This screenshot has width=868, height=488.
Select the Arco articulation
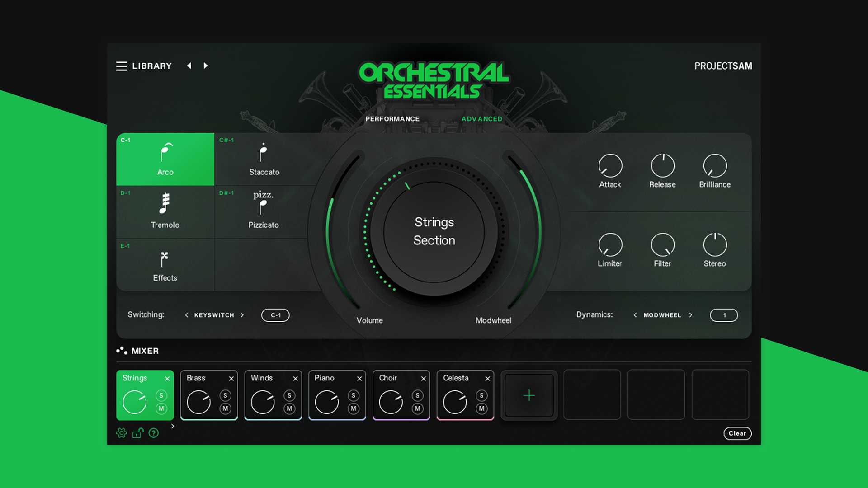[165, 159]
